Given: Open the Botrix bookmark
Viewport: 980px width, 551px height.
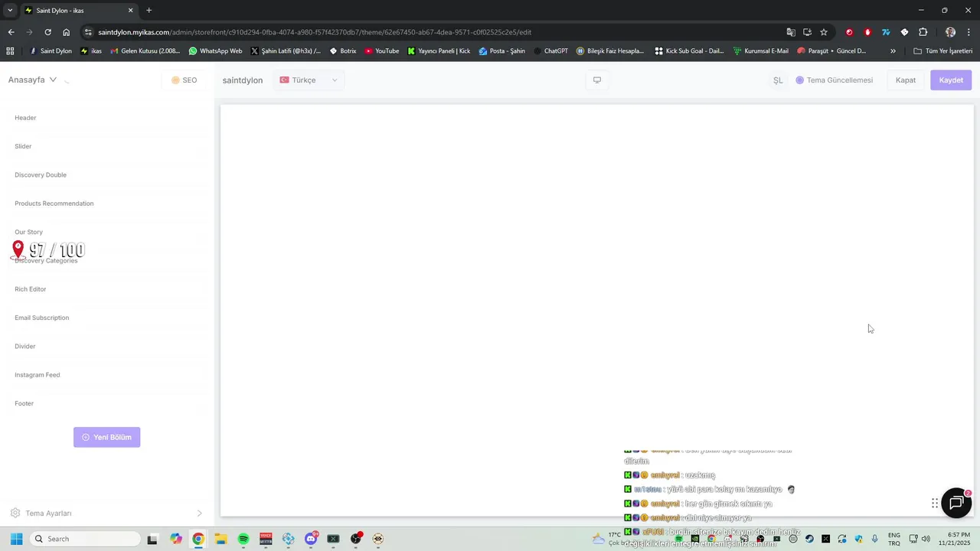Looking at the screenshot, I should click(x=343, y=51).
